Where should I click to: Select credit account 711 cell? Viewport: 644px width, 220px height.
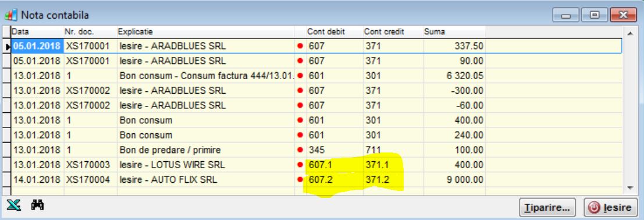pyautogui.click(x=393, y=150)
